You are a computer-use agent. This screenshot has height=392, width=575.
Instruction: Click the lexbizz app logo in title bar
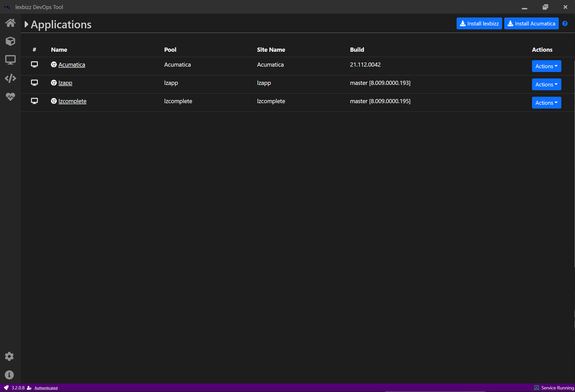pyautogui.click(x=8, y=7)
